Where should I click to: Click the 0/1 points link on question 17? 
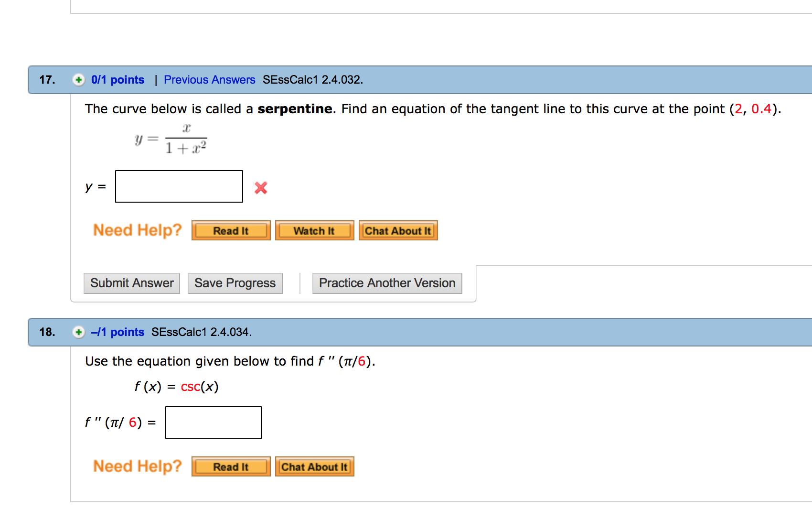118,79
